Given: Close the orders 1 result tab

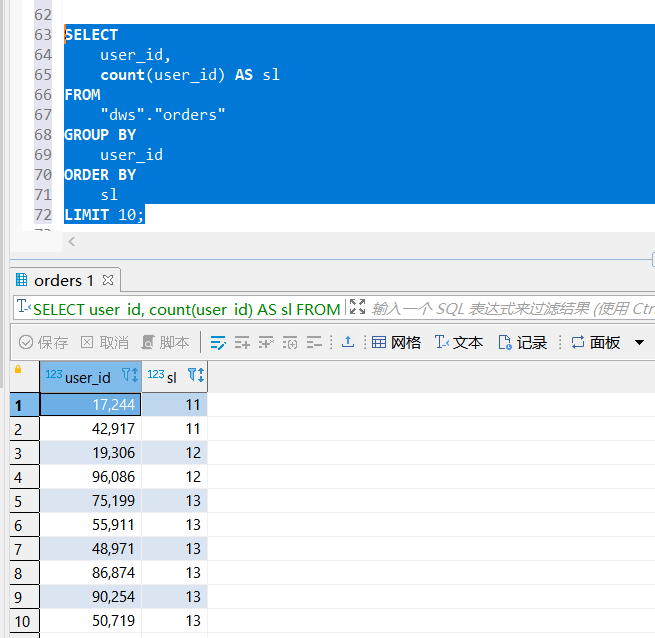Looking at the screenshot, I should click(109, 280).
